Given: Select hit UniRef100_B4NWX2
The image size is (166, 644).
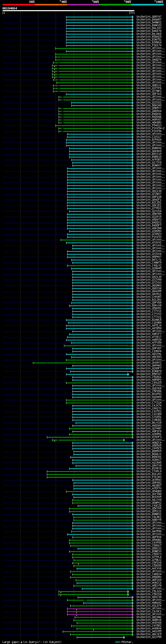Looking at the screenshot, I should [149, 23].
